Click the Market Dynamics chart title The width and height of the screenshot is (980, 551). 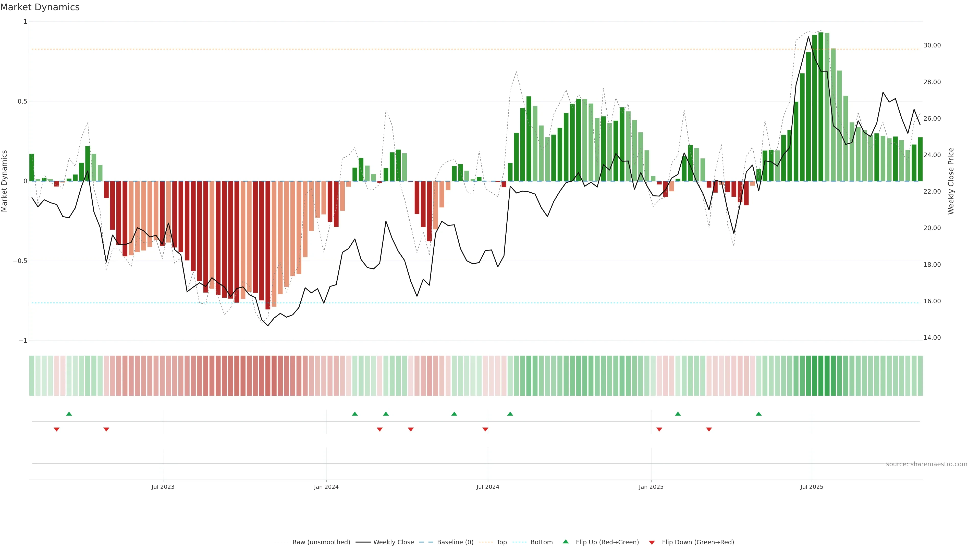click(40, 7)
